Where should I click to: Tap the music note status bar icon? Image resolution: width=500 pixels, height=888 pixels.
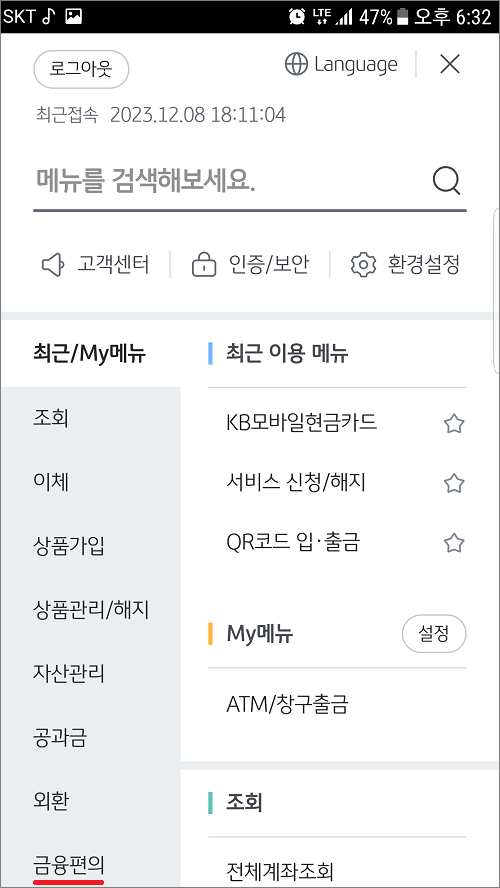47,16
